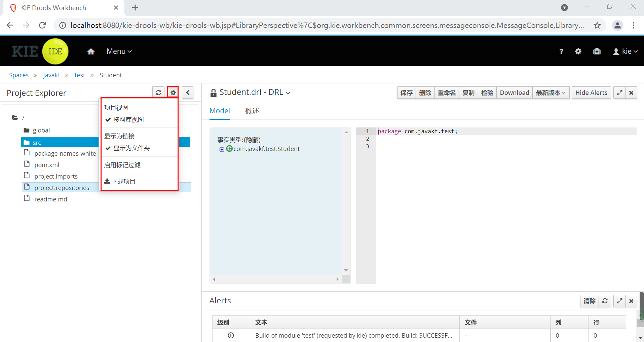Viewport: 644px width, 342px height.
Task: Open the global folder
Action: click(41, 130)
